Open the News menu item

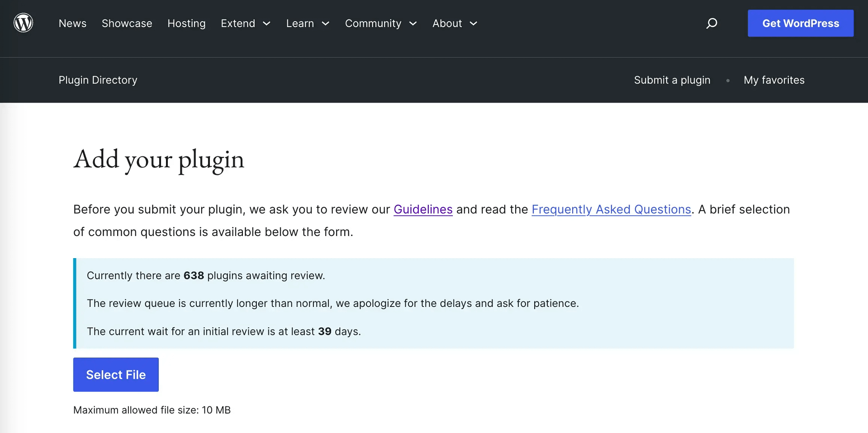(x=72, y=24)
